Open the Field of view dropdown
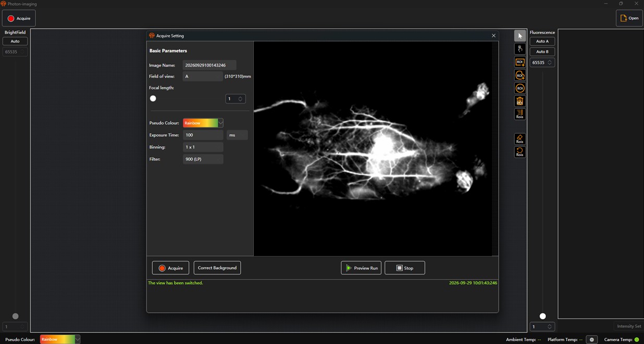This screenshot has height=344, width=644. [x=203, y=76]
